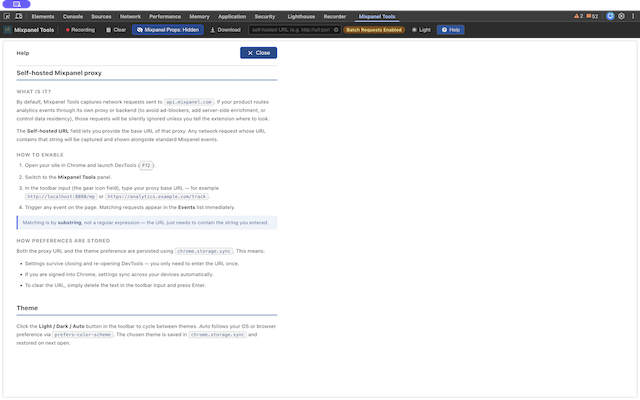Click the gear icon inside the URL field

336,30
